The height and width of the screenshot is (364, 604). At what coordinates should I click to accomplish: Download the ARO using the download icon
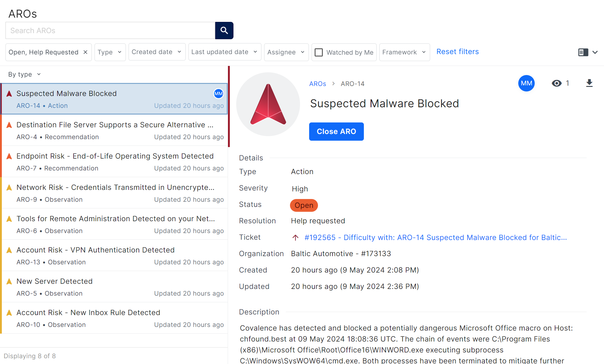coord(589,83)
